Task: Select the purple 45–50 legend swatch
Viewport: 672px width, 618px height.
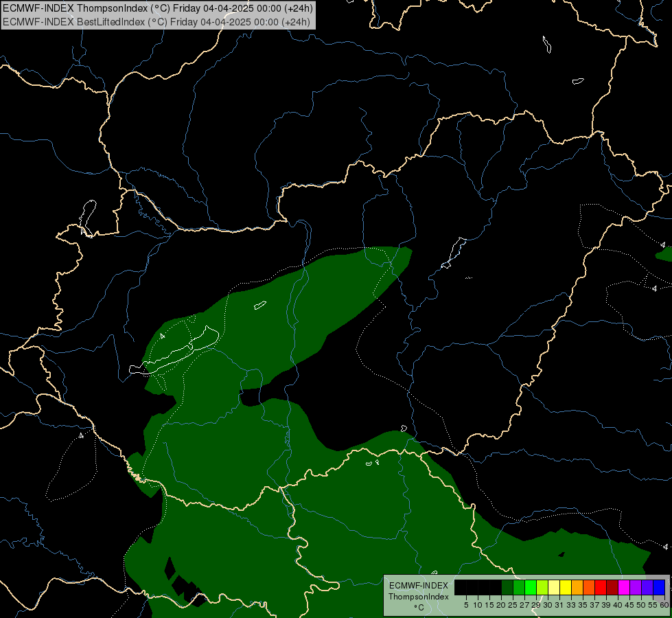Action: 636,587
